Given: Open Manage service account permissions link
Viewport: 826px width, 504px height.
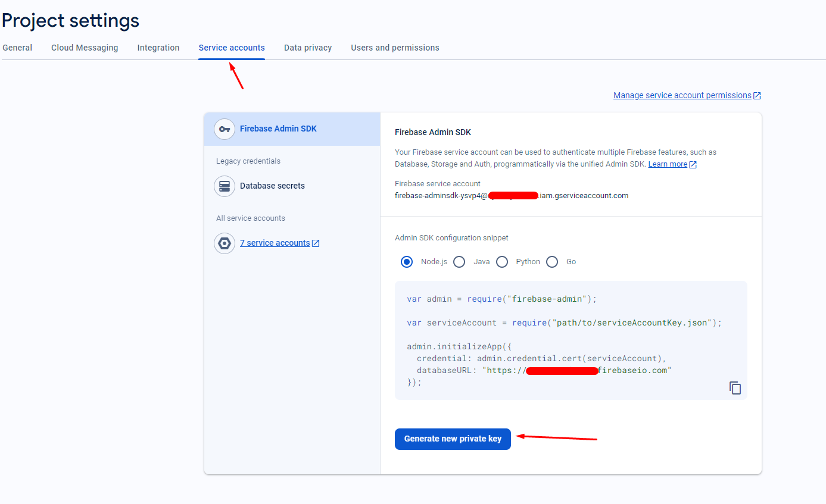Looking at the screenshot, I should click(x=682, y=95).
